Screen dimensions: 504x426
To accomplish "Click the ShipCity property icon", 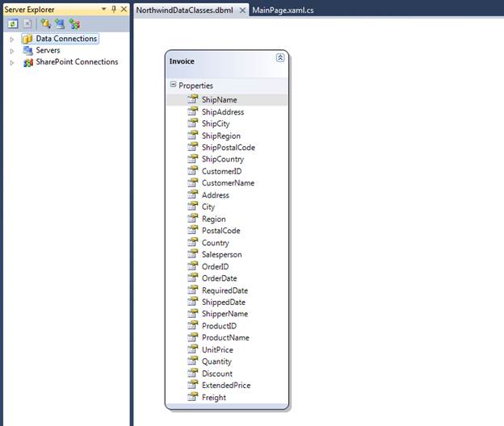I will click(x=193, y=123).
